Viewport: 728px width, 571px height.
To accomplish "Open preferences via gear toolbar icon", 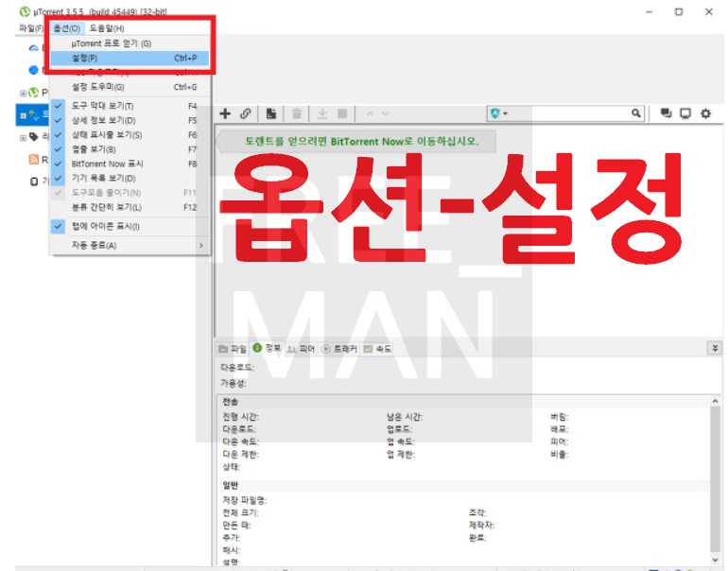I will point(705,113).
